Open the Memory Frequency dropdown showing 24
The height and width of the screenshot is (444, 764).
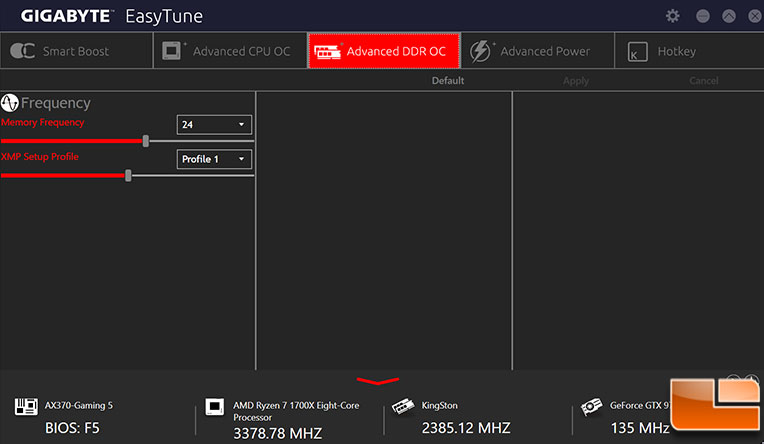click(x=214, y=125)
